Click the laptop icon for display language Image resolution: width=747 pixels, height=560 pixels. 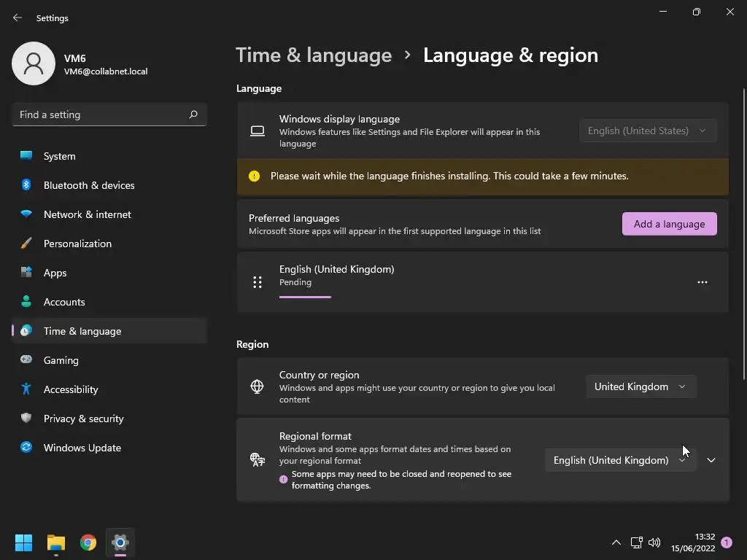258,131
